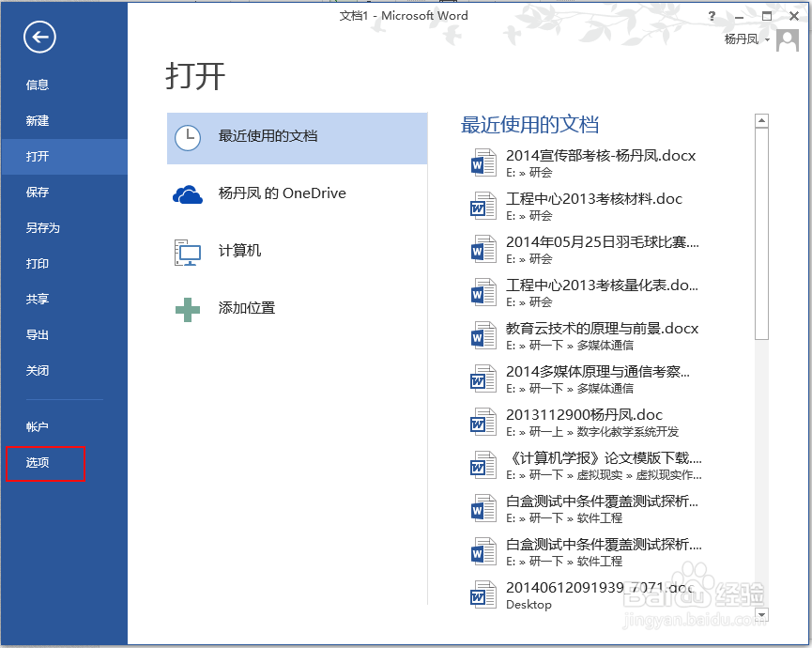This screenshot has width=812, height=648.
Task: Click Word icon beside 教育云技术的原理与前景.docx
Action: (x=483, y=335)
